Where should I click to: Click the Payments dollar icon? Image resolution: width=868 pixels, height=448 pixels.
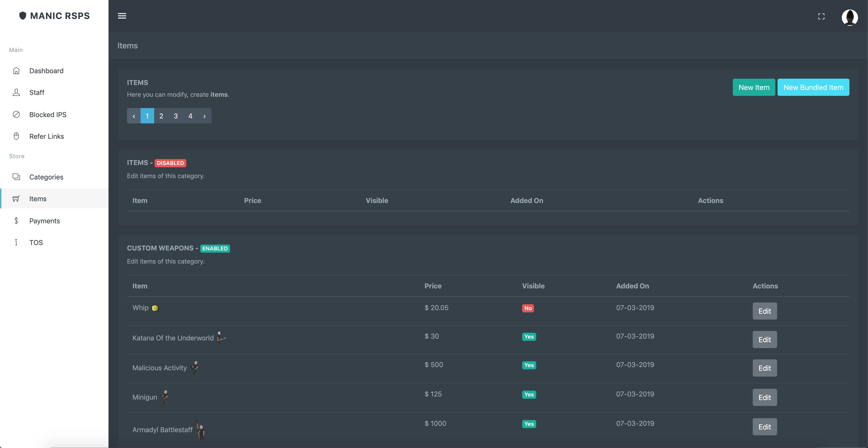coord(16,221)
